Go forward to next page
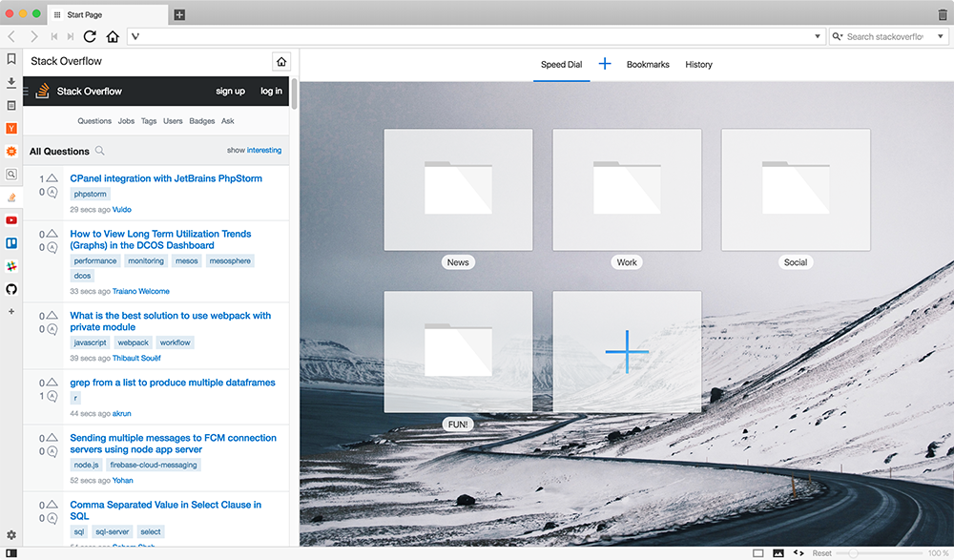Screen dimensions: 954x560 pyautogui.click(x=34, y=36)
